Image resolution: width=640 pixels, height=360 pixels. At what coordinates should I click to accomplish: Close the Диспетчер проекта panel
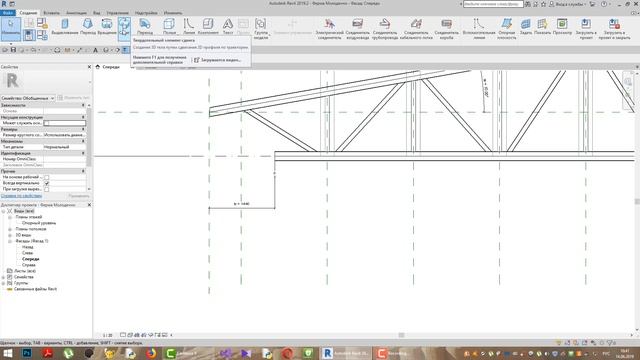click(89, 205)
